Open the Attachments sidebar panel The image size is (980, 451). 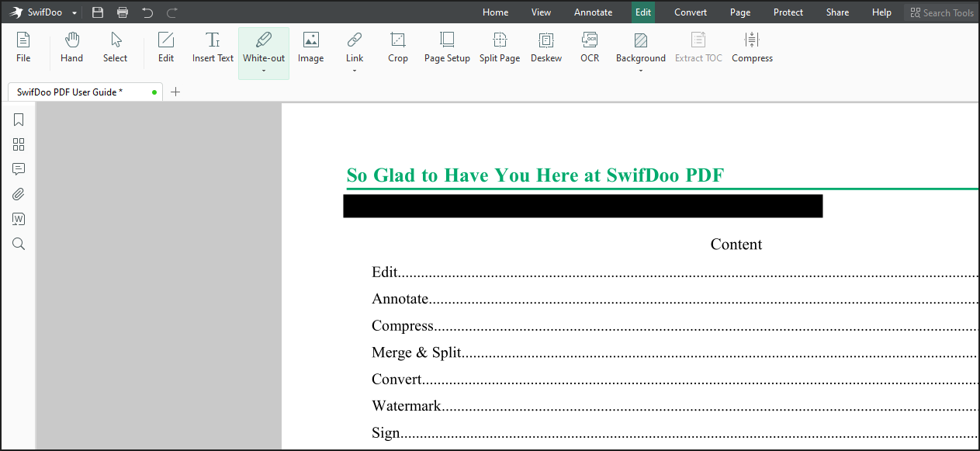tap(19, 194)
